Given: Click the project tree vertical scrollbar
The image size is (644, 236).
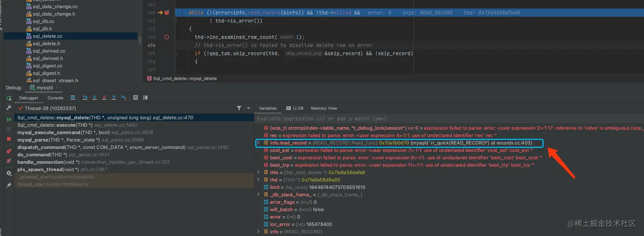Looking at the screenshot, I should pos(140,40).
